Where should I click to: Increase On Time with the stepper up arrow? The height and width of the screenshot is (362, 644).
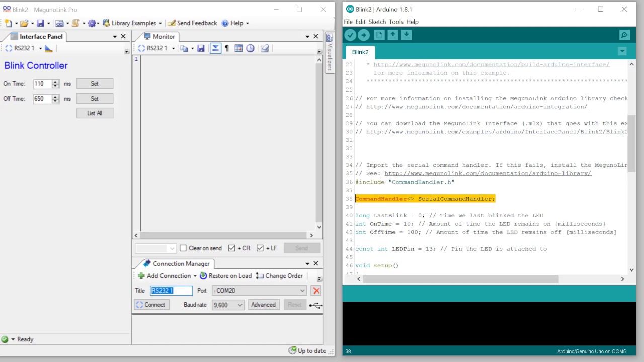tap(56, 82)
